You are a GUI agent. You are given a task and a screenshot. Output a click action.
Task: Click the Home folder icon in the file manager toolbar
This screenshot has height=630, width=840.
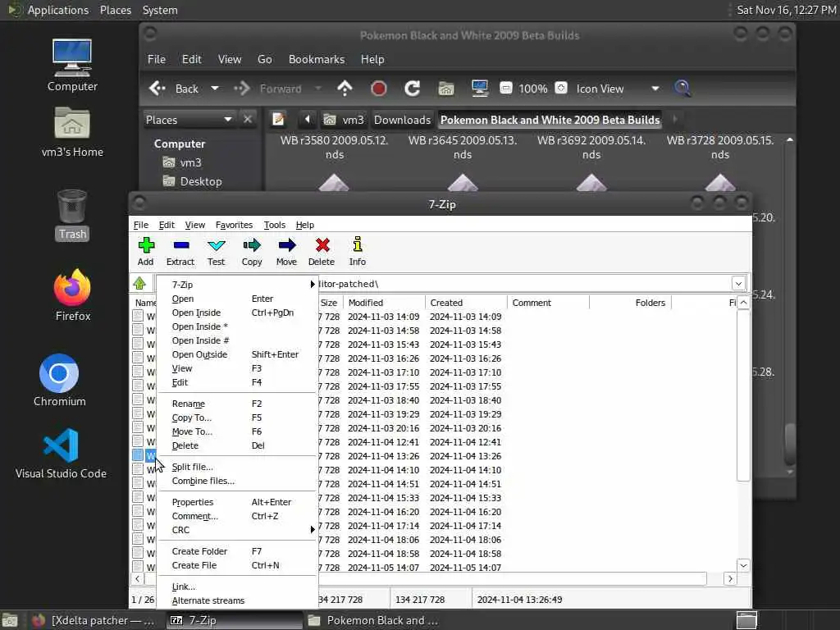[x=445, y=89]
